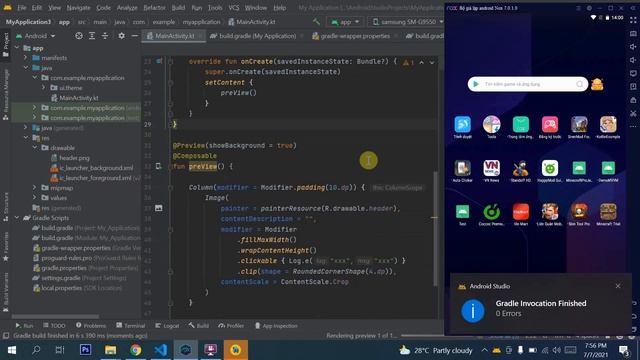Jump to previous highlighted warning arrow
This screenshot has height=360, width=640.
point(422,62)
